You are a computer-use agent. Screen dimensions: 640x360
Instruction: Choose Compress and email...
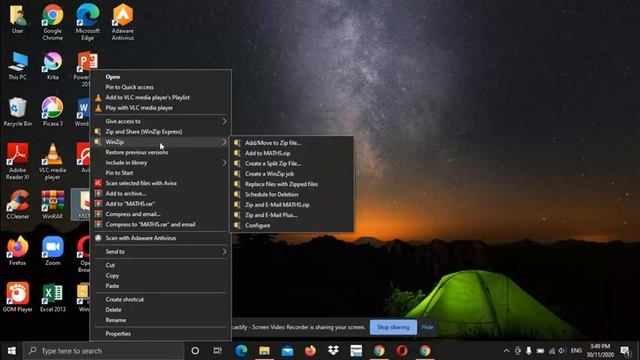tap(161, 214)
